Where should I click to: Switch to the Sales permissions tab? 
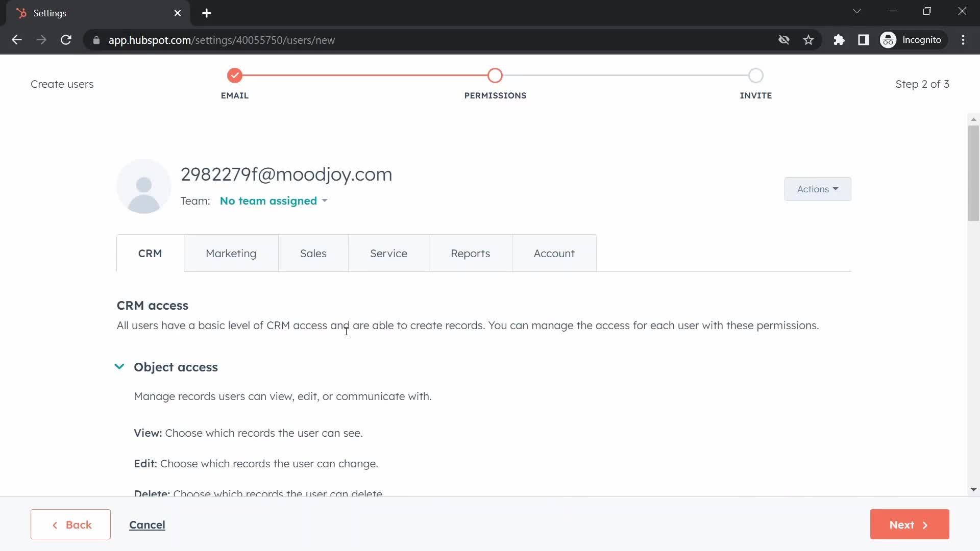[313, 253]
